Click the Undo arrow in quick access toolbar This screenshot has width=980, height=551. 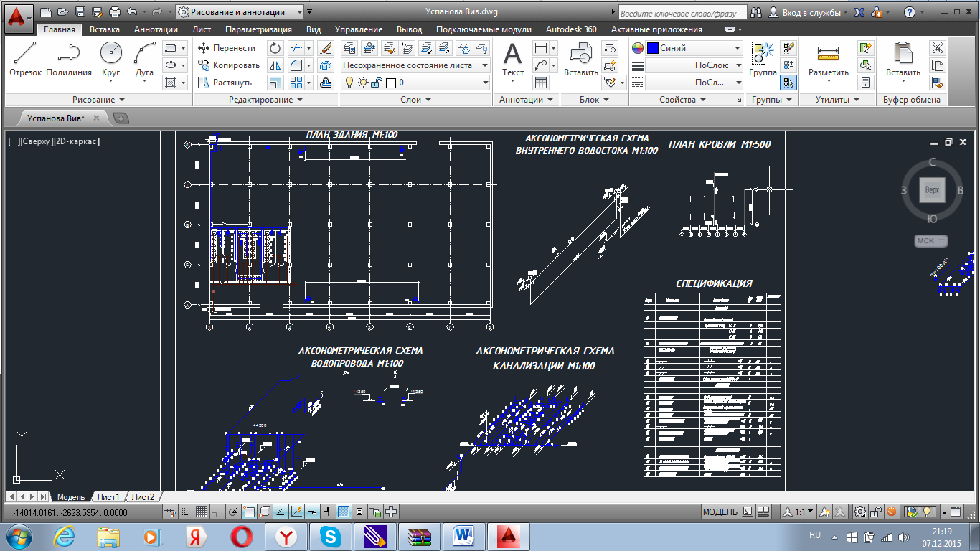pos(131,12)
